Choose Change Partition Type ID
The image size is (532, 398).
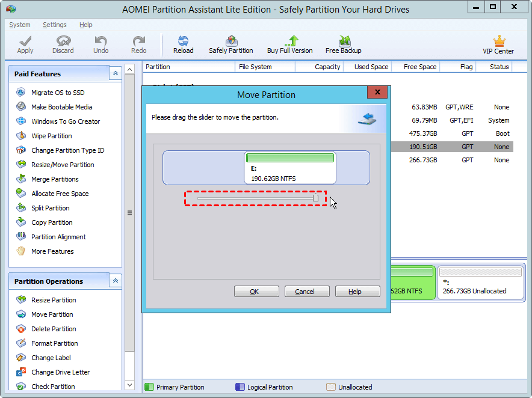tap(67, 150)
